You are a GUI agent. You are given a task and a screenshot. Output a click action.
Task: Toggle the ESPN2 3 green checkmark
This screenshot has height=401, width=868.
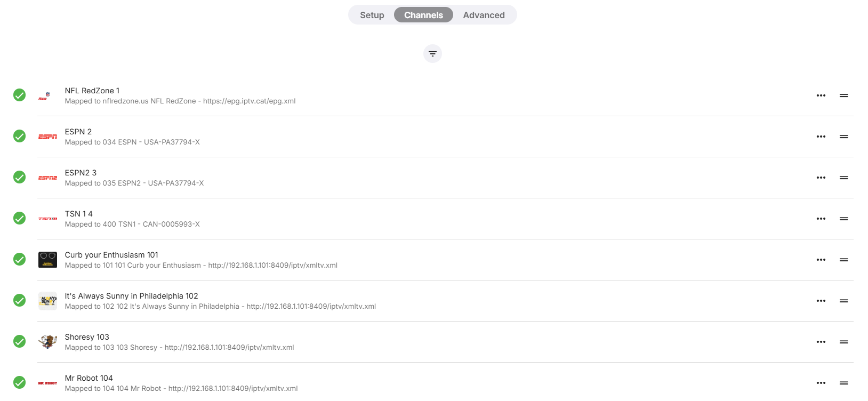(x=19, y=177)
